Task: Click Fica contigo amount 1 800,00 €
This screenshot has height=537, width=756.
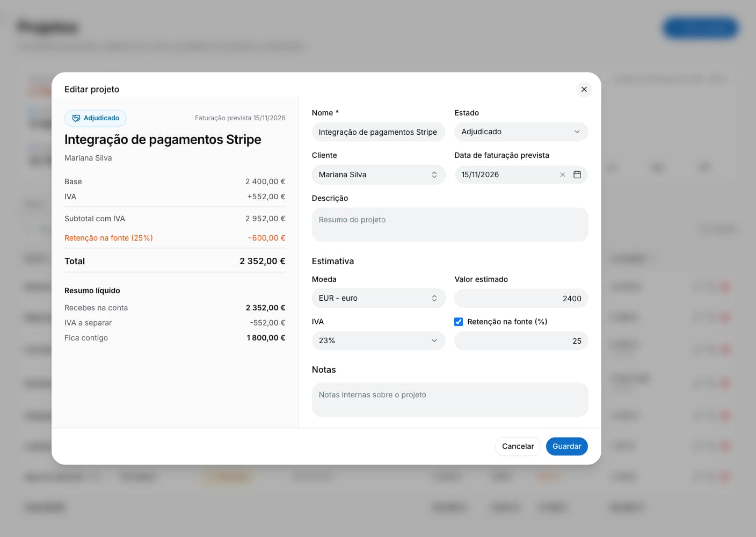Action: pos(266,338)
